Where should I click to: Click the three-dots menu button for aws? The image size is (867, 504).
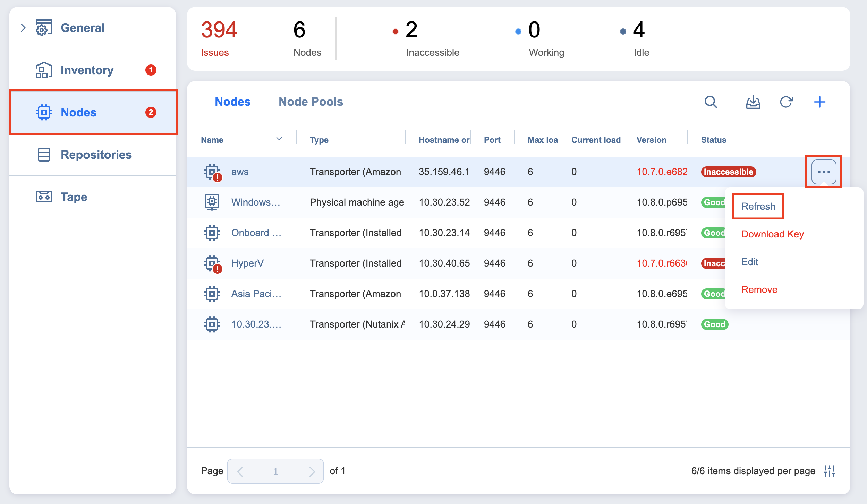824,172
